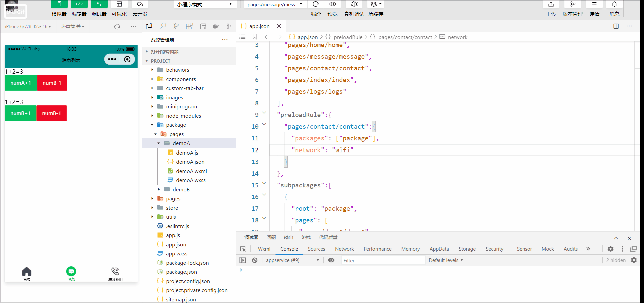Open real-device debugging bug icon
This screenshot has width=644, height=303.
(354, 4)
